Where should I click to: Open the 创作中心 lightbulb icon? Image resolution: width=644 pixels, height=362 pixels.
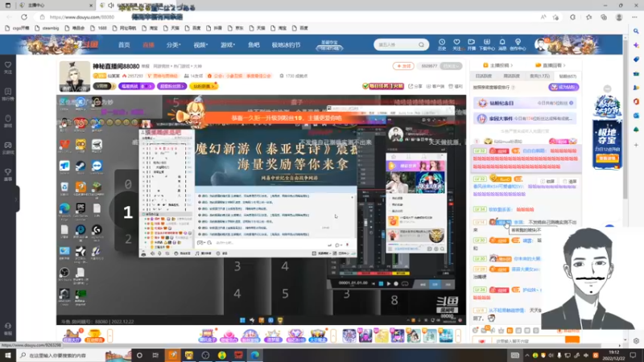point(518,44)
